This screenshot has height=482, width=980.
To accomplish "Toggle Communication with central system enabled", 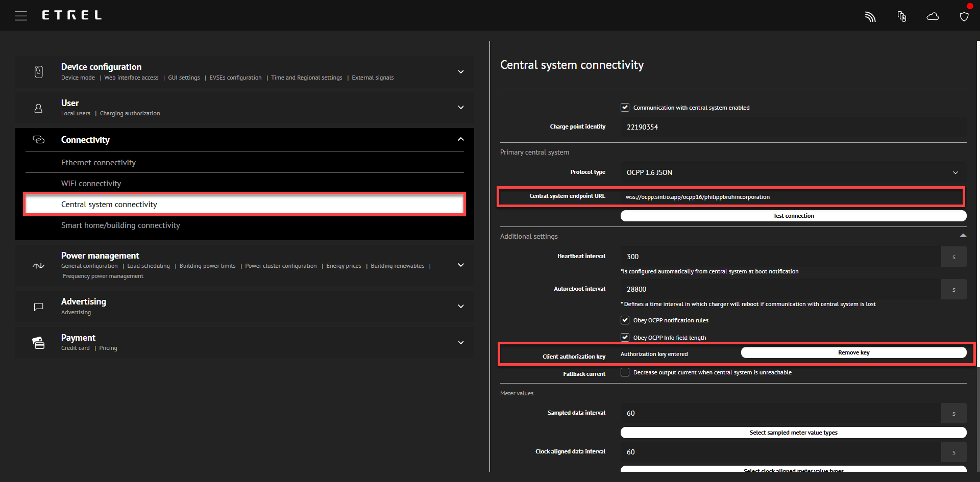I will point(625,108).
